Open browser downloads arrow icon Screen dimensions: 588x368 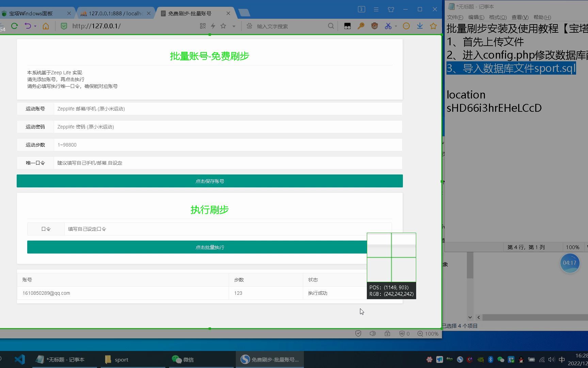coord(420,26)
